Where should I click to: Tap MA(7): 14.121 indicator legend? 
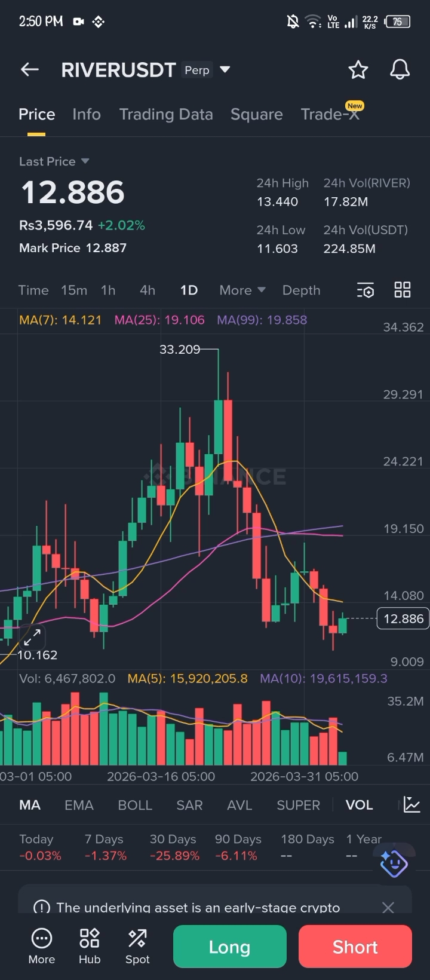click(x=60, y=320)
